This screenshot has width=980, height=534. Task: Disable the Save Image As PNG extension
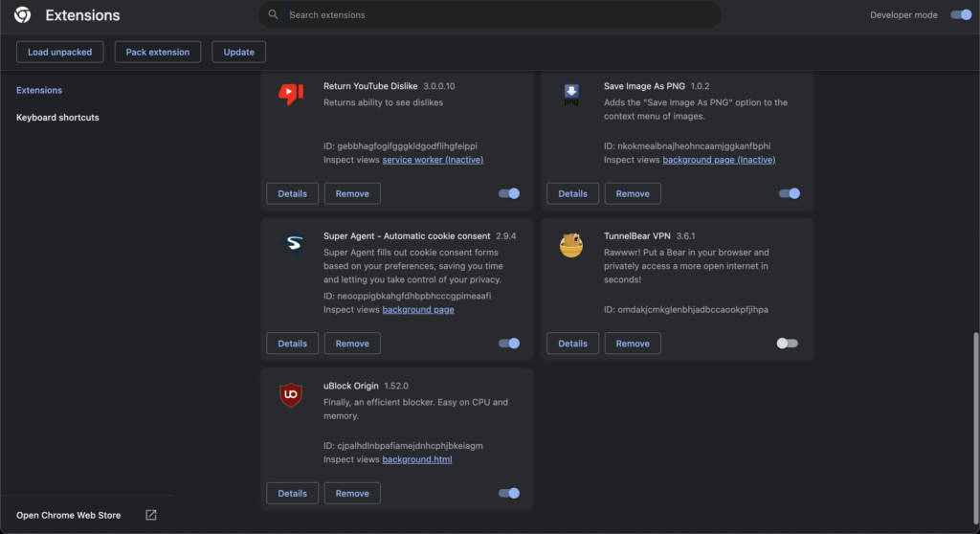coord(790,193)
